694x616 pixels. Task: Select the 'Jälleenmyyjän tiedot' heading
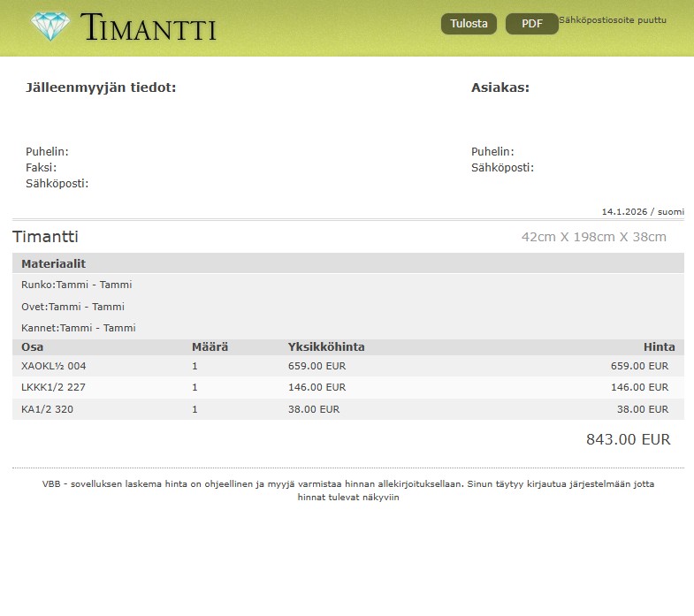[x=101, y=87]
